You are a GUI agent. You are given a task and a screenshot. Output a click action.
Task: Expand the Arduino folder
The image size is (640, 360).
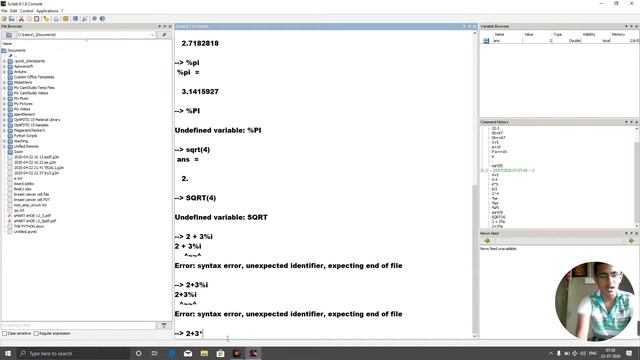(4, 72)
